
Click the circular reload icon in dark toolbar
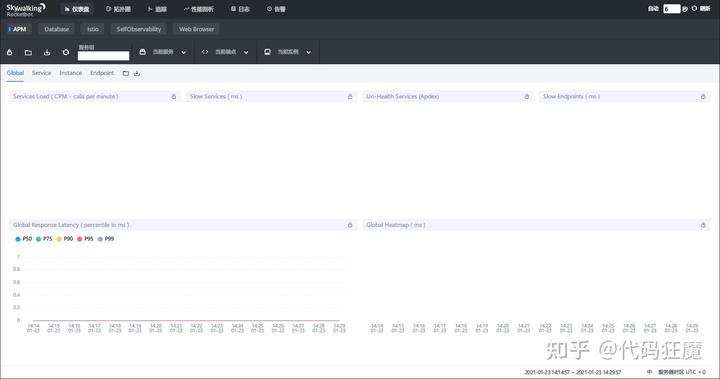[x=66, y=52]
